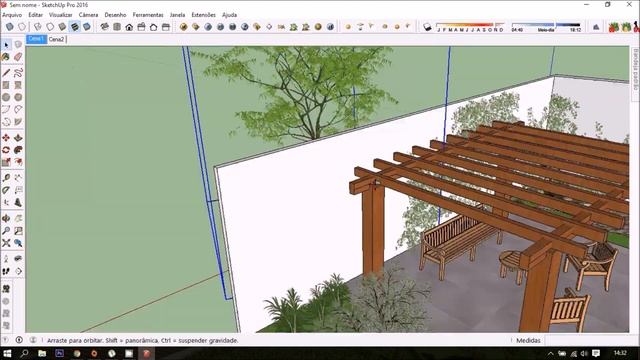Toggle Back Edges style

click(22, 27)
